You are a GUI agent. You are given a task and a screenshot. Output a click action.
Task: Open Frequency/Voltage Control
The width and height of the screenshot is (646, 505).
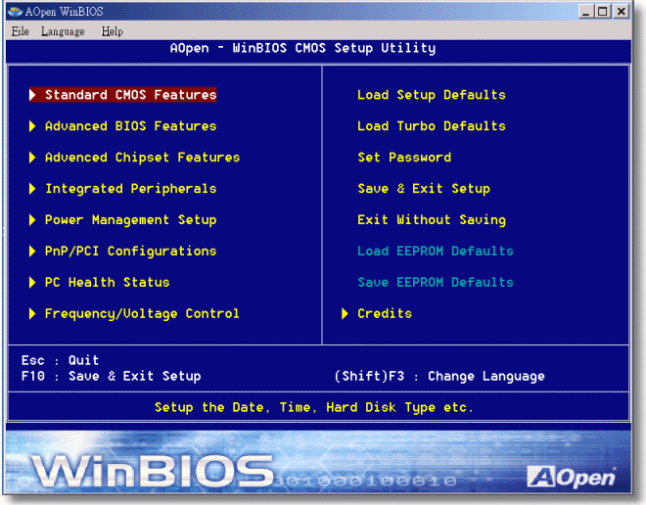click(x=142, y=314)
